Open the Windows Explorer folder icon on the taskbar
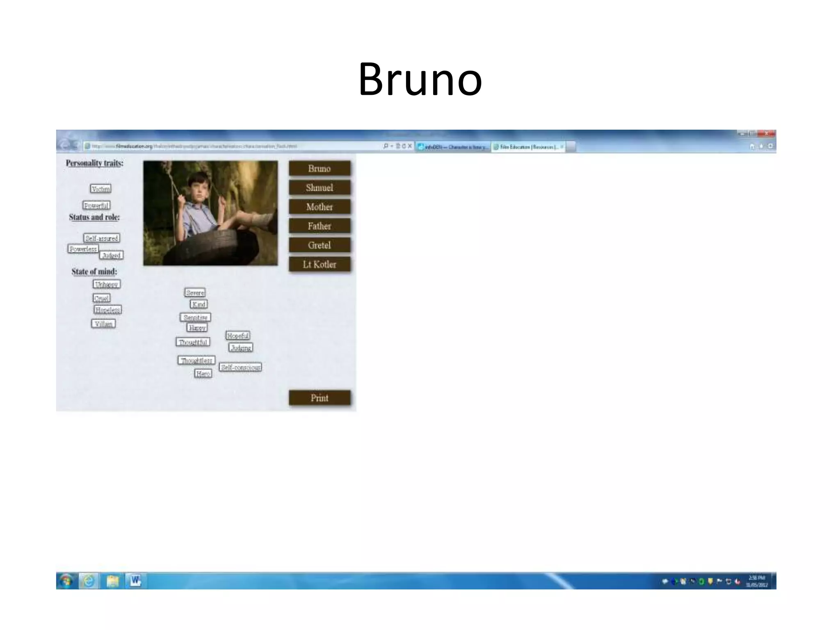Image resolution: width=840 pixels, height=630 pixels. pyautogui.click(x=112, y=581)
